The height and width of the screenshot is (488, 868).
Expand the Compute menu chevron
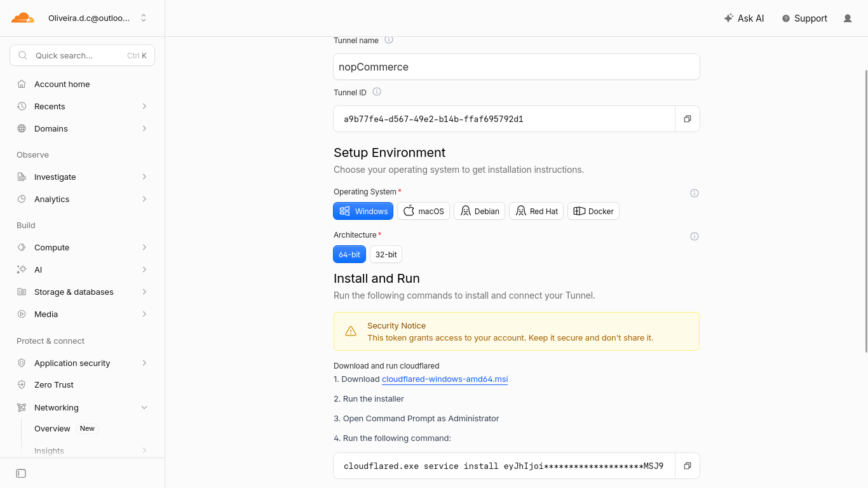(x=144, y=247)
